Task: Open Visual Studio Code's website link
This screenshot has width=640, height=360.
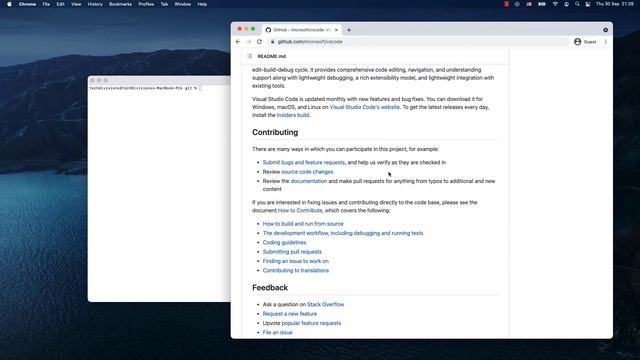Action: pyautogui.click(x=364, y=107)
